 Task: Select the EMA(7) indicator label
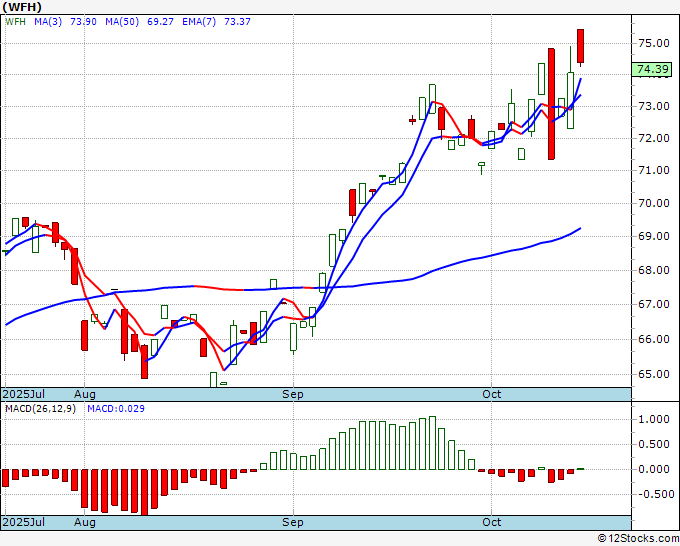point(199,21)
